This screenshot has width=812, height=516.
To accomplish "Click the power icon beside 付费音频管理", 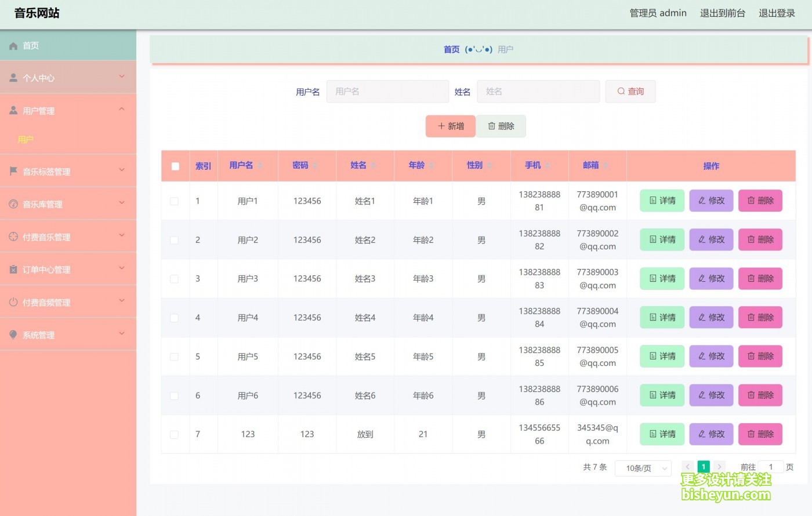I will 13,302.
